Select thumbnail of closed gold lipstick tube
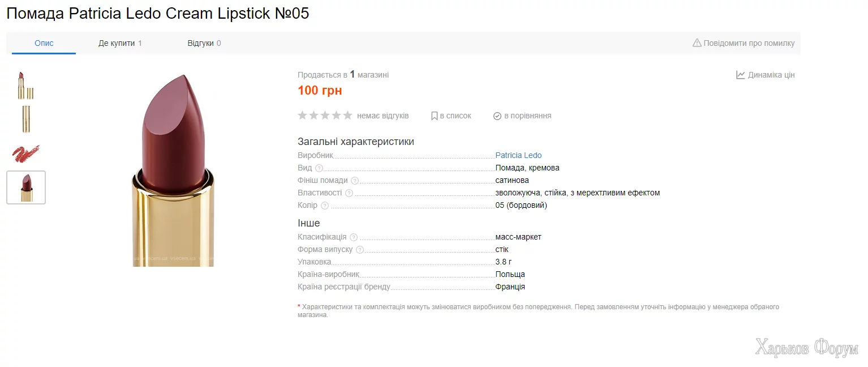Screen dimensions: 868x367 26,119
